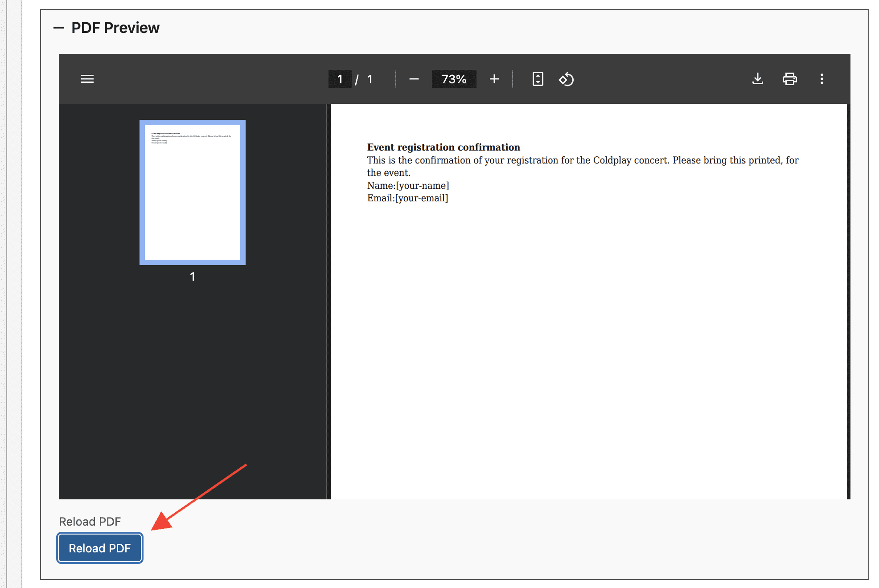879x588 pixels.
Task: Toggle the PDF sidebar hamburger menu
Action: tap(87, 79)
